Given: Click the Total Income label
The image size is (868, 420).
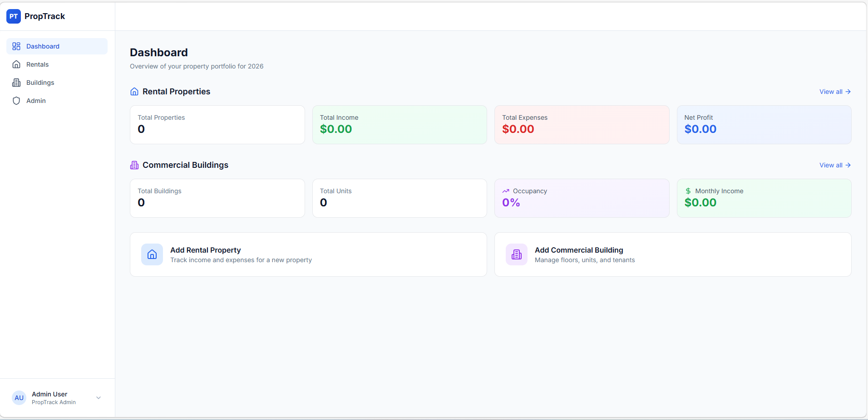Looking at the screenshot, I should [x=339, y=117].
